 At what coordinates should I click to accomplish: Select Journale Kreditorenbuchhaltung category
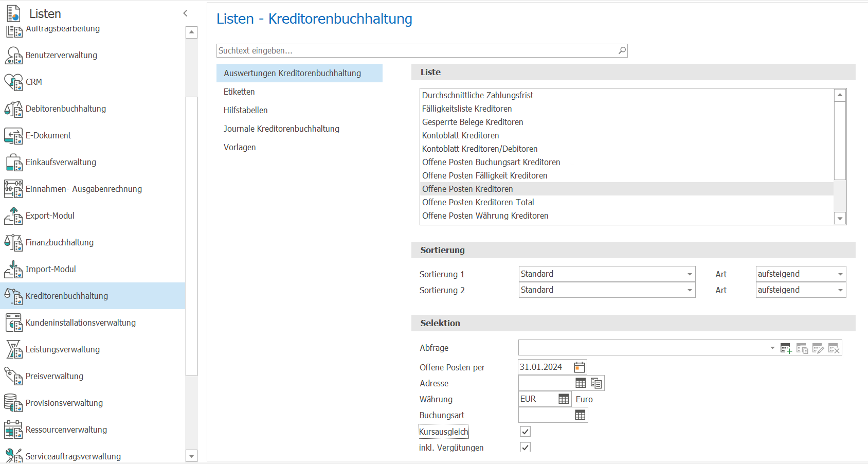coord(299,129)
